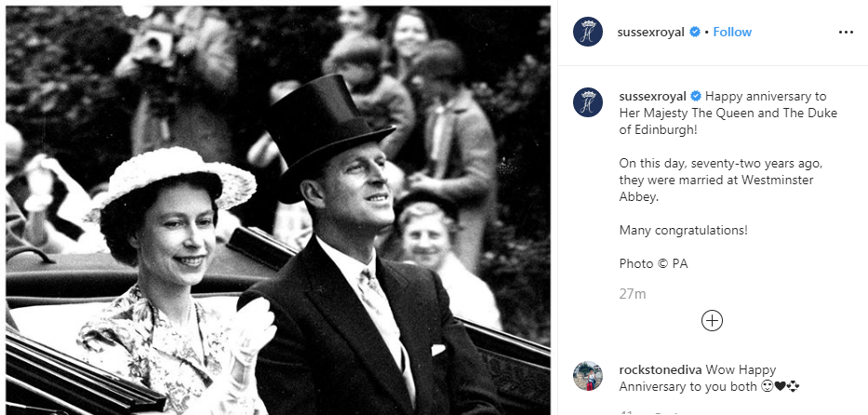The height and width of the screenshot is (415, 868).
Task: Click the 'Many congratulations!' caption line
Action: pyautogui.click(x=683, y=230)
